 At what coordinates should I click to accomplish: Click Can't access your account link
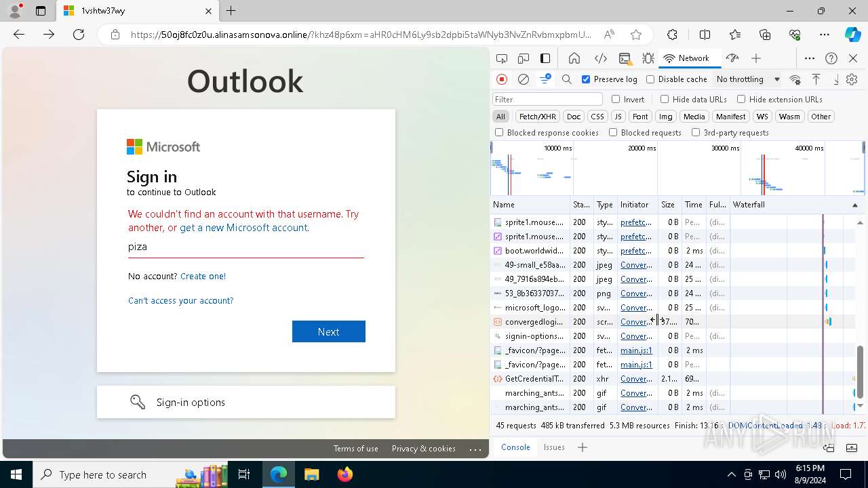pos(180,300)
